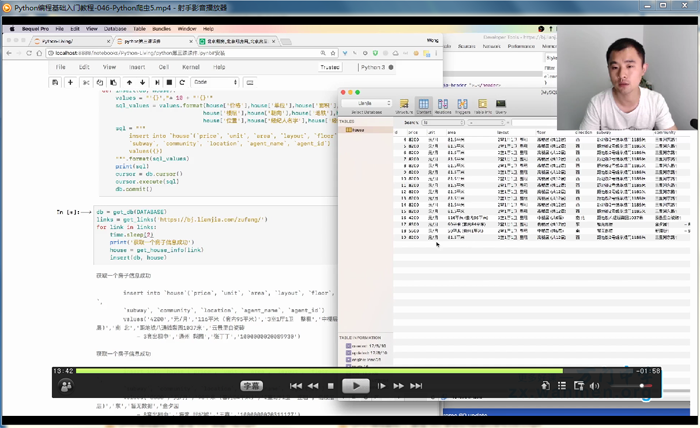Play the video with the play button
This screenshot has height=428, width=700.
pyautogui.click(x=356, y=386)
